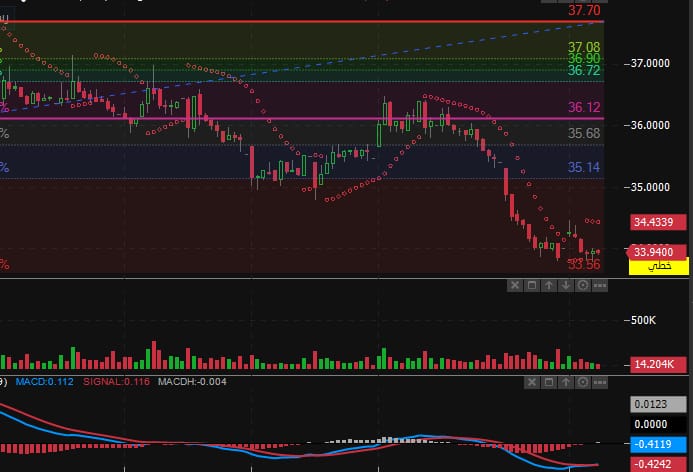Move the volume panel up
693x472 pixels.
point(549,286)
